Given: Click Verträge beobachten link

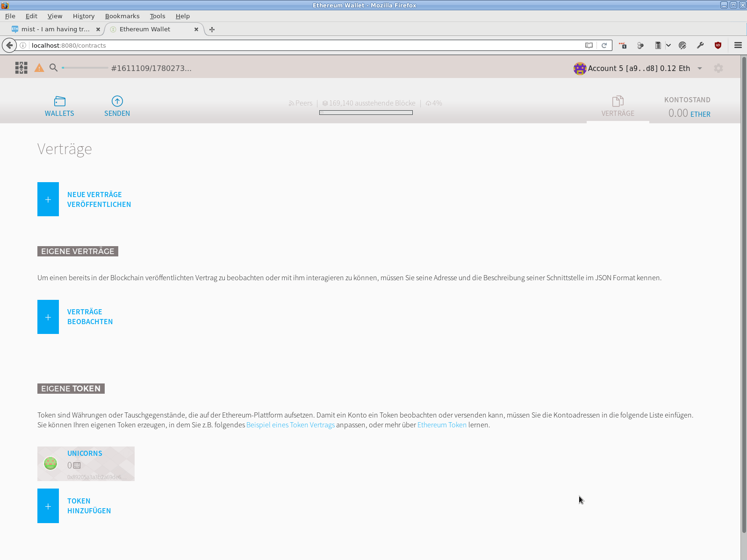Looking at the screenshot, I should coord(90,317).
